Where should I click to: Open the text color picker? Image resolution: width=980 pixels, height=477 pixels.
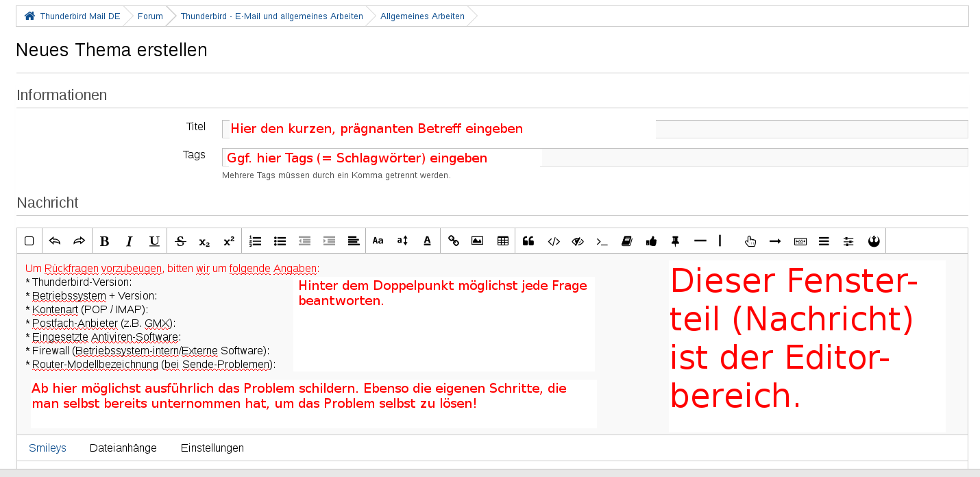point(427,241)
